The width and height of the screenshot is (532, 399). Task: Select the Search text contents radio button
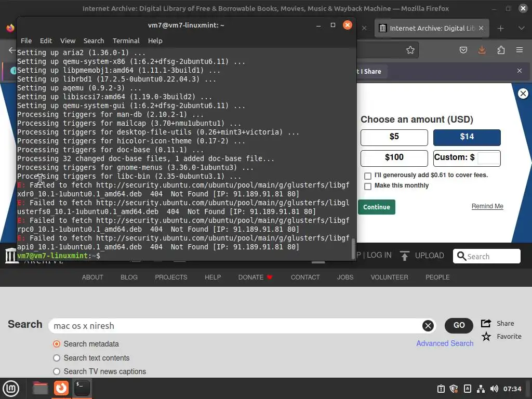pos(57,358)
